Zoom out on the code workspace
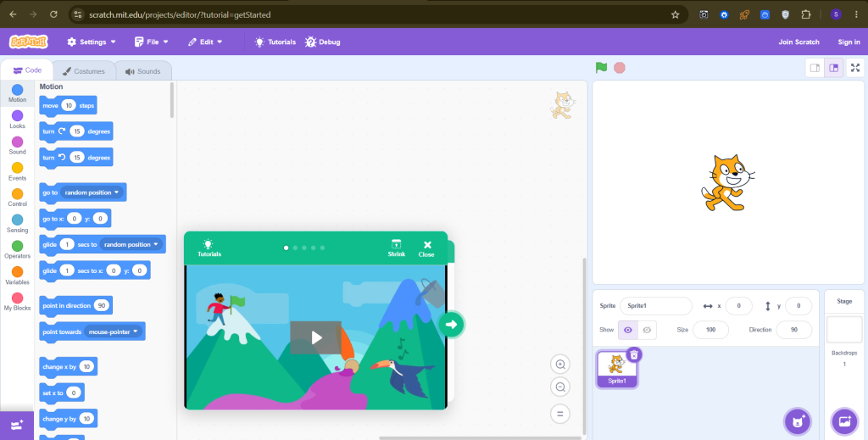This screenshot has height=440, width=868. click(560, 387)
